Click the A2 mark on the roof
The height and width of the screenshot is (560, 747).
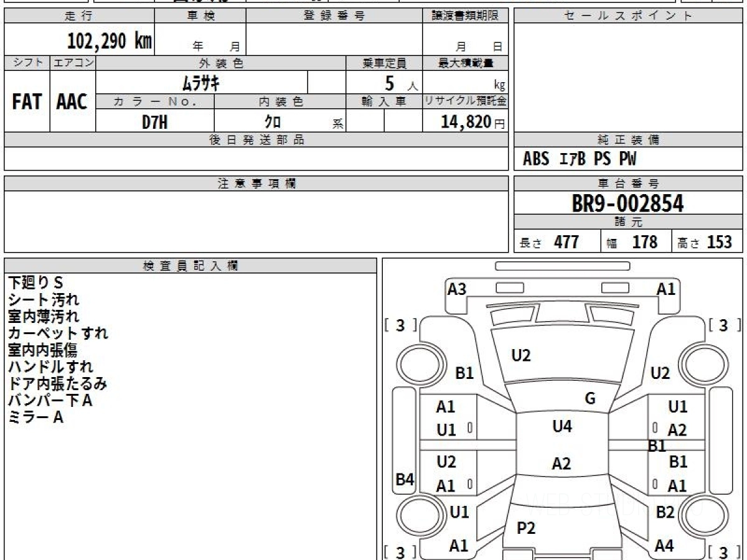561,464
